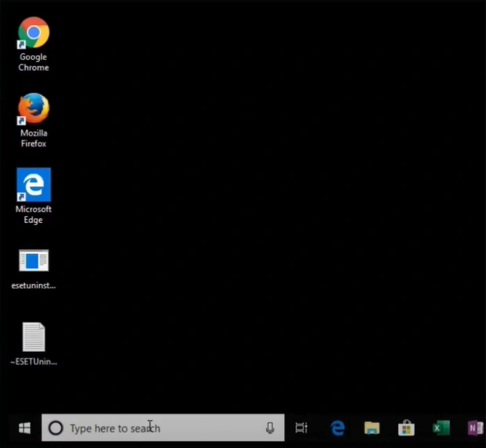
Task: Click the Cortana circle icon
Action: (x=56, y=429)
